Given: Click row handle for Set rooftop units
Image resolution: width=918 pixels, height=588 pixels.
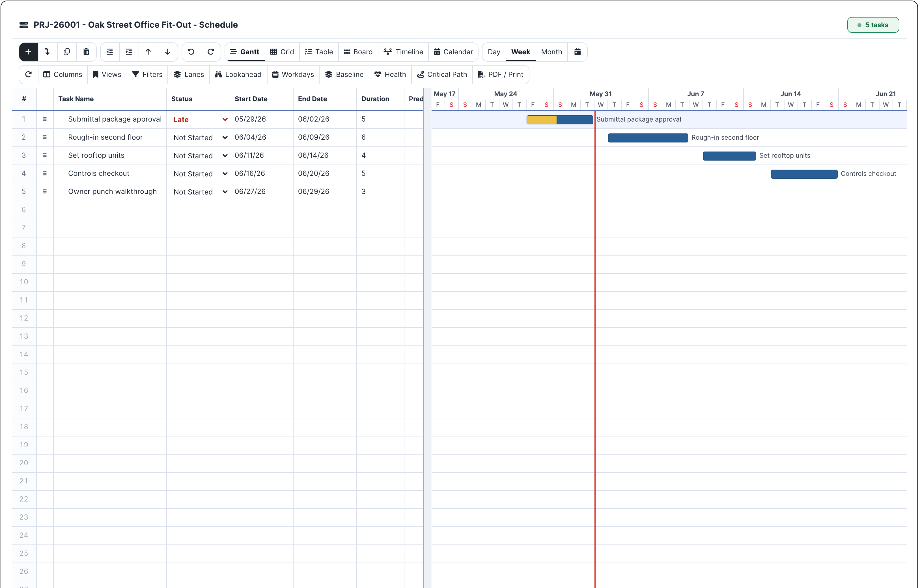Looking at the screenshot, I should click(x=45, y=155).
